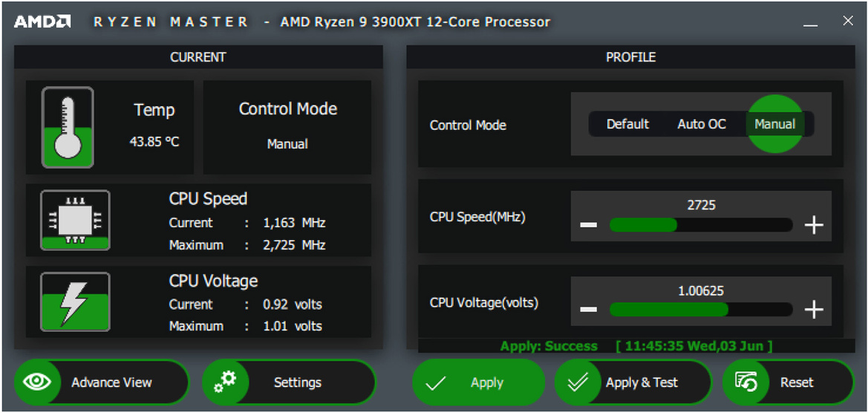Click the gears icon on Settings
The height and width of the screenshot is (413, 868).
pyautogui.click(x=225, y=382)
